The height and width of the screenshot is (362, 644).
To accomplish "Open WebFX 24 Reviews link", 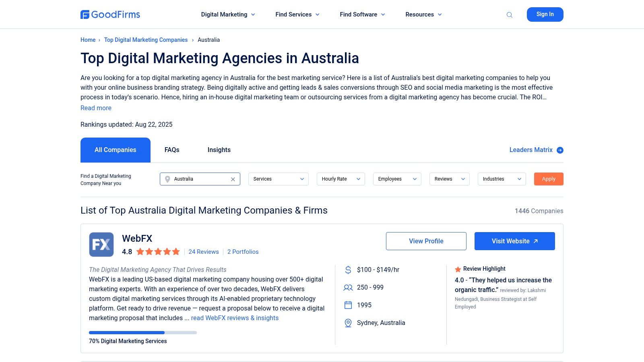I will pyautogui.click(x=204, y=252).
